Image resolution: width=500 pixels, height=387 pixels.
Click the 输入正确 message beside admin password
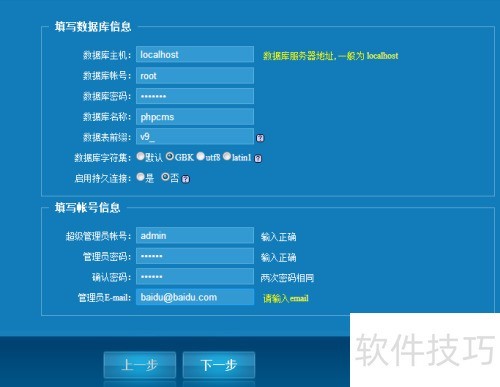click(x=278, y=257)
